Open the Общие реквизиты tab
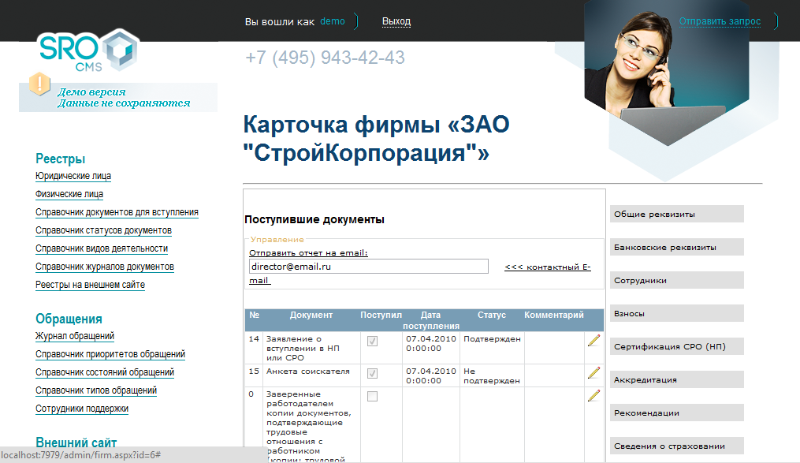 (676, 214)
